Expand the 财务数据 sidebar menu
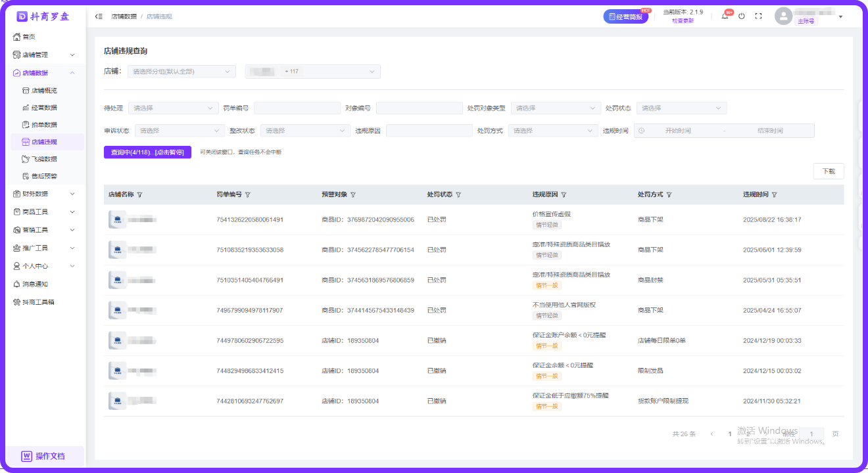The height and width of the screenshot is (473, 868). tap(43, 194)
